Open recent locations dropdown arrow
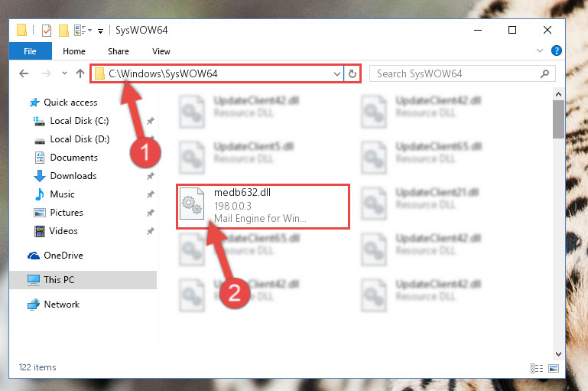The image size is (588, 391). [x=64, y=73]
